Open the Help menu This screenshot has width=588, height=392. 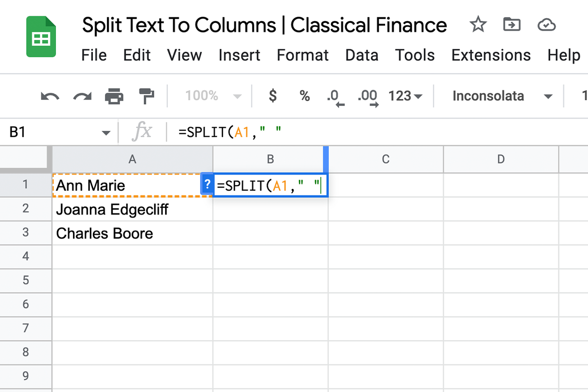pyautogui.click(x=563, y=55)
